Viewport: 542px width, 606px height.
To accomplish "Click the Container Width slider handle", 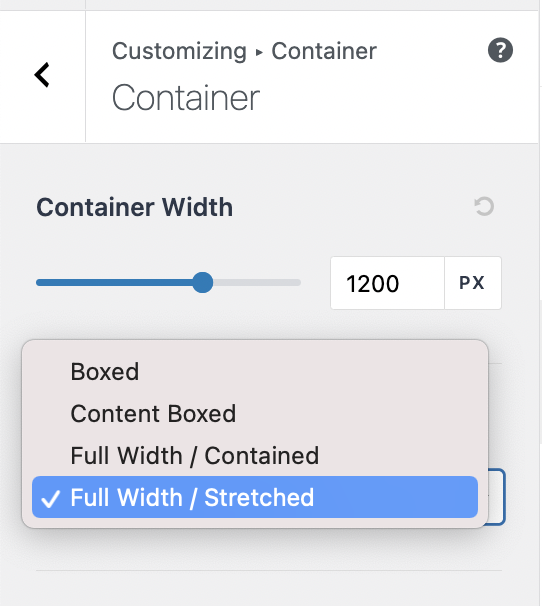I will [x=203, y=283].
